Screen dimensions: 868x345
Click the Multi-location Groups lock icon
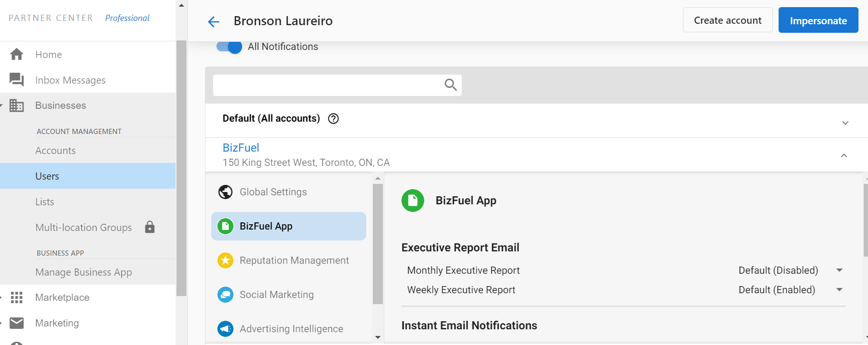click(x=150, y=227)
